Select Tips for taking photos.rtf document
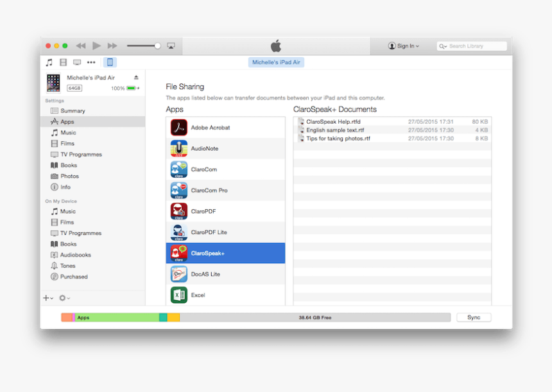Image resolution: width=552 pixels, height=392 pixels. tap(392, 139)
